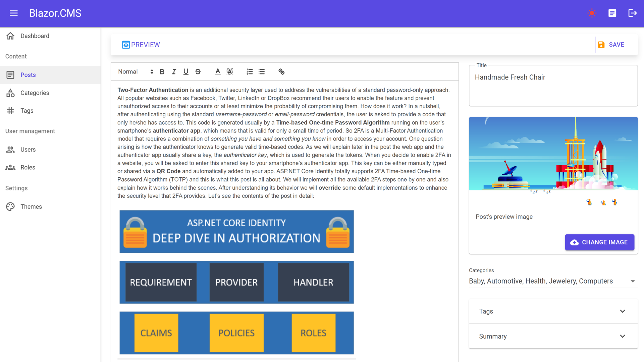Click the logout icon in header
Image resolution: width=644 pixels, height=362 pixels.
pos(632,13)
